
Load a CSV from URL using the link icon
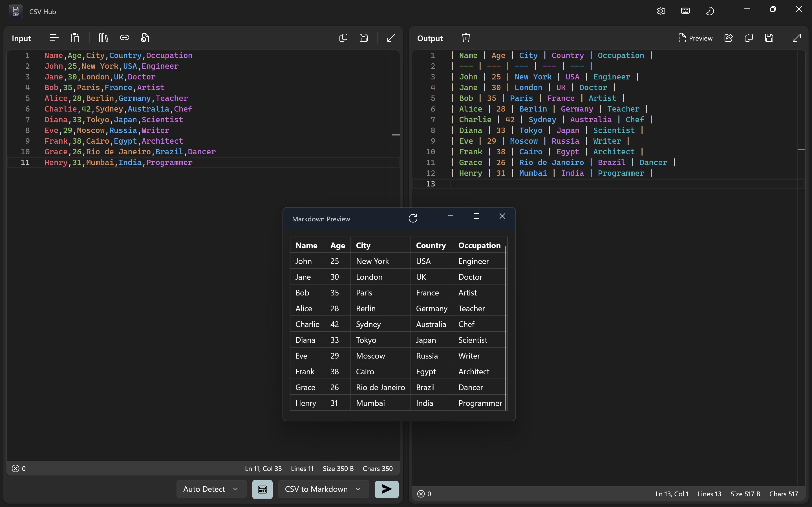coord(125,37)
